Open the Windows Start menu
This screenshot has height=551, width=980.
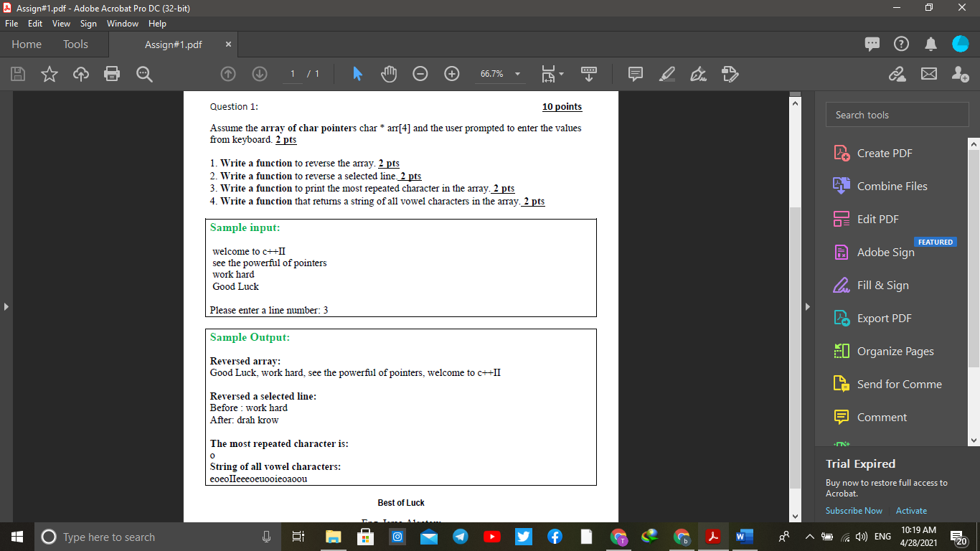[17, 537]
